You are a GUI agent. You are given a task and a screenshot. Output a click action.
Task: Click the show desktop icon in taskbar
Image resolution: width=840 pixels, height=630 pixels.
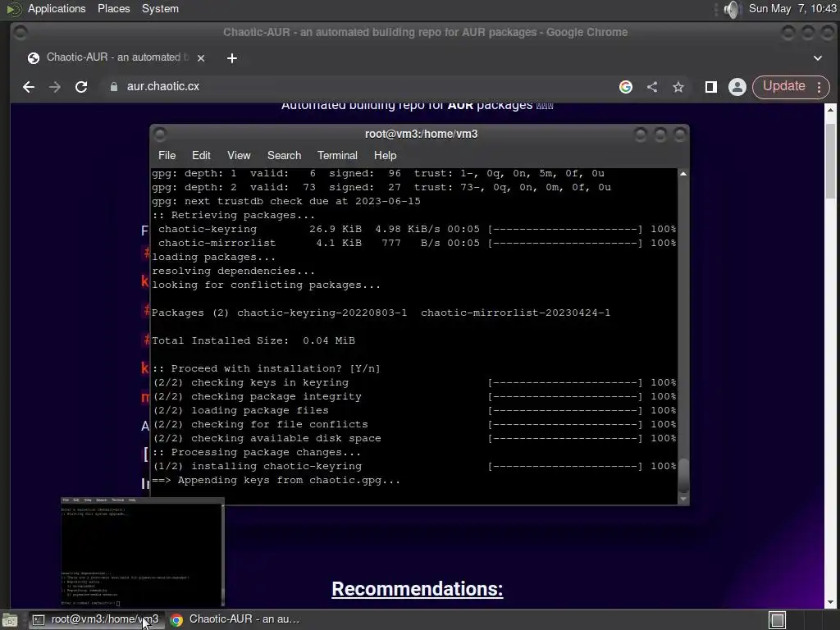click(x=9, y=620)
